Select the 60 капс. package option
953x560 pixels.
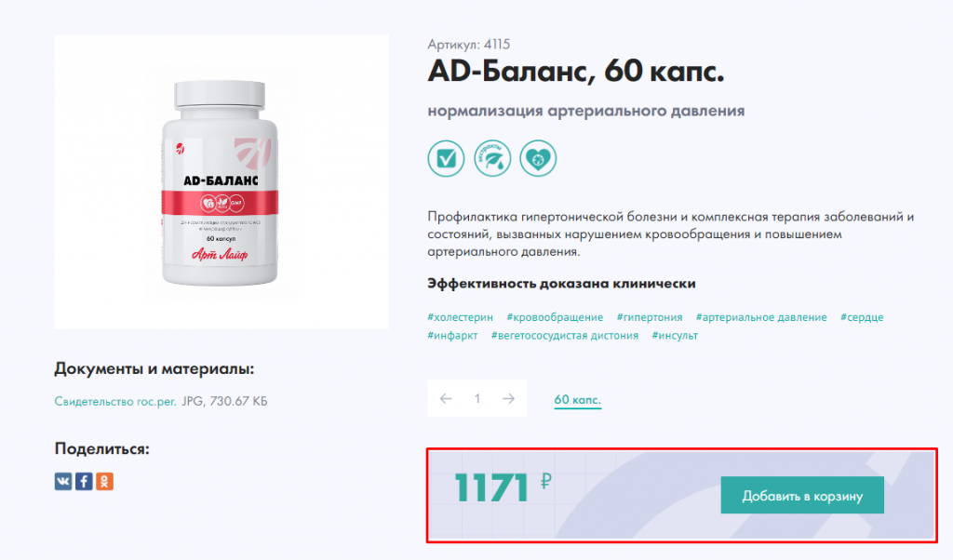[577, 400]
